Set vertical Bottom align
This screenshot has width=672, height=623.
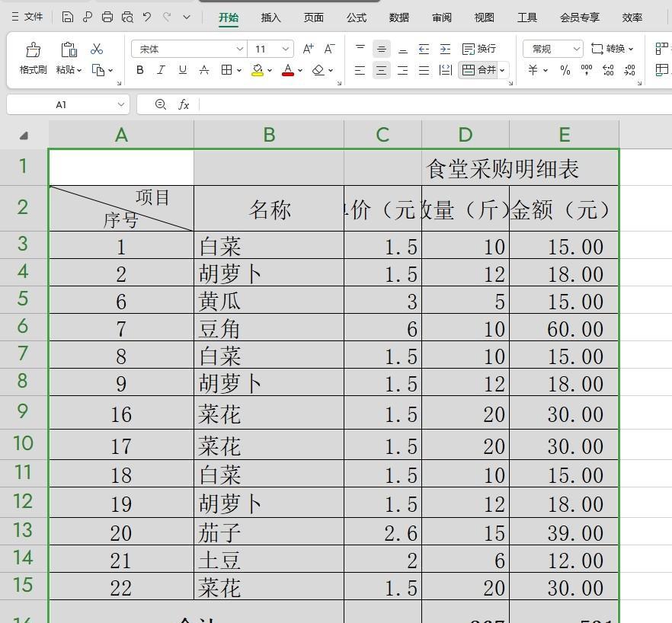(x=403, y=49)
